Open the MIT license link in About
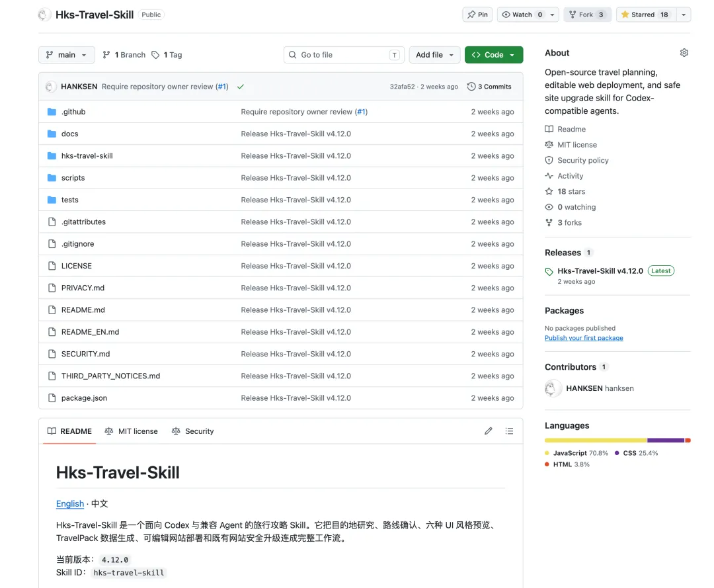714x588 pixels. pyautogui.click(x=571, y=144)
